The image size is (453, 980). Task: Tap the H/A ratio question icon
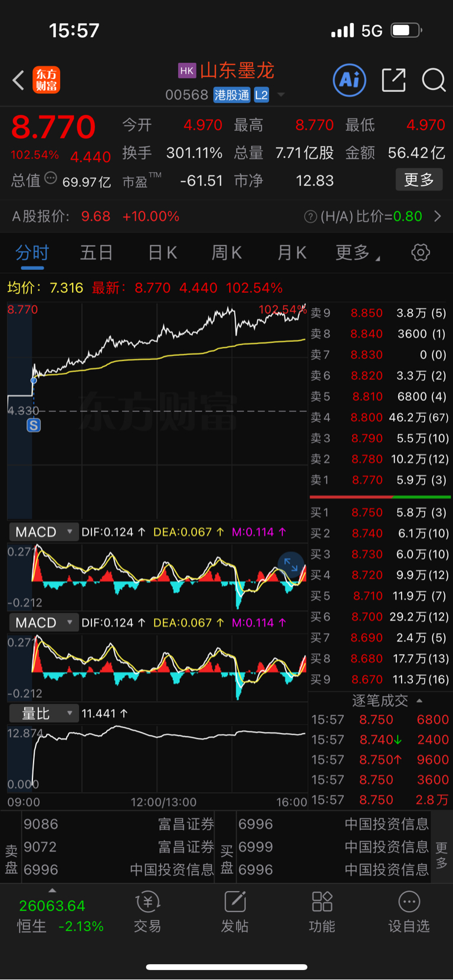(x=310, y=217)
